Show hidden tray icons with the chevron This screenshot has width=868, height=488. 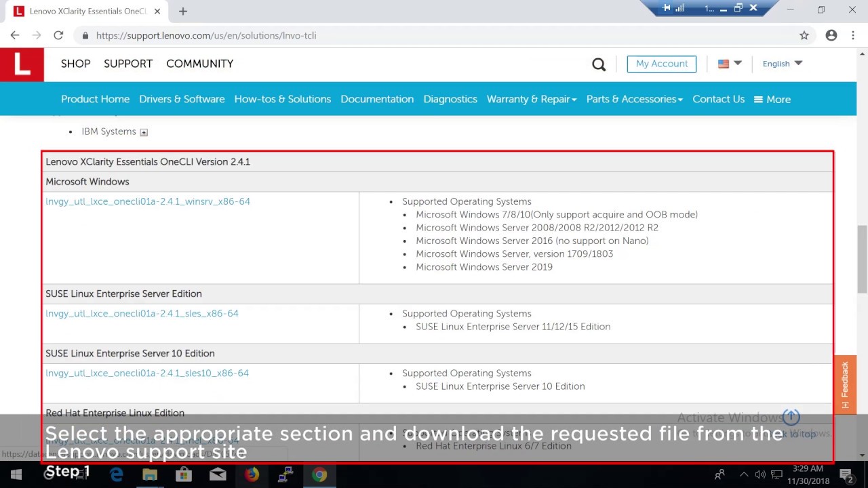(744, 474)
